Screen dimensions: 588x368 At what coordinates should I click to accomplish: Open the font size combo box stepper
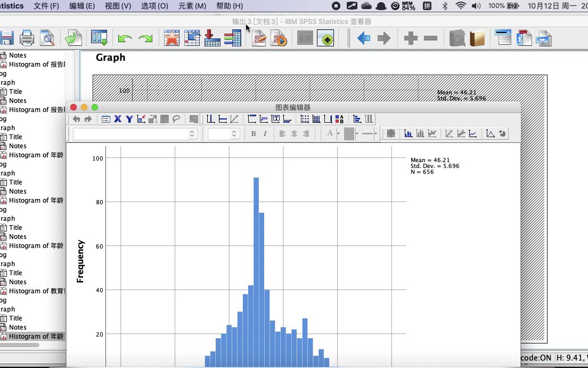[234, 134]
